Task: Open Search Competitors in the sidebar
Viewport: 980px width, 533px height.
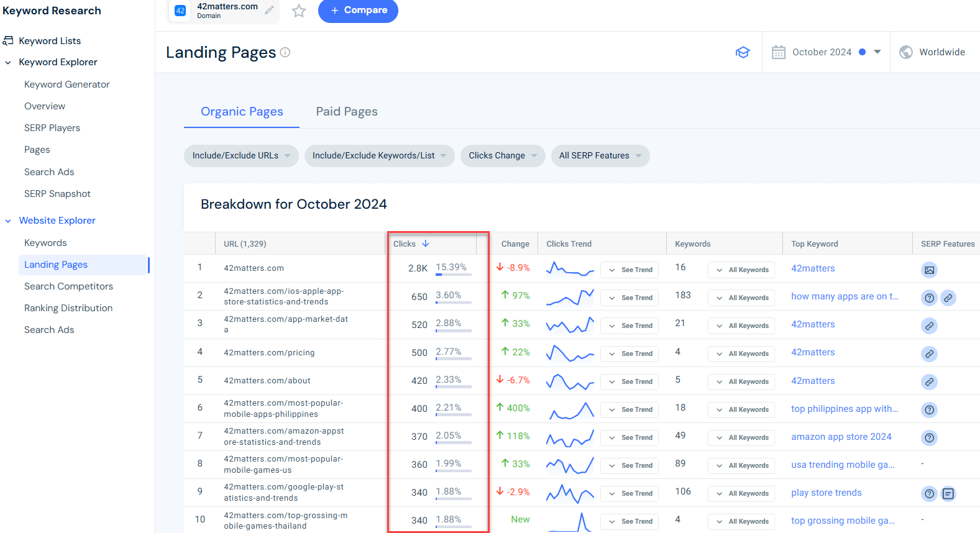Action: tap(68, 286)
